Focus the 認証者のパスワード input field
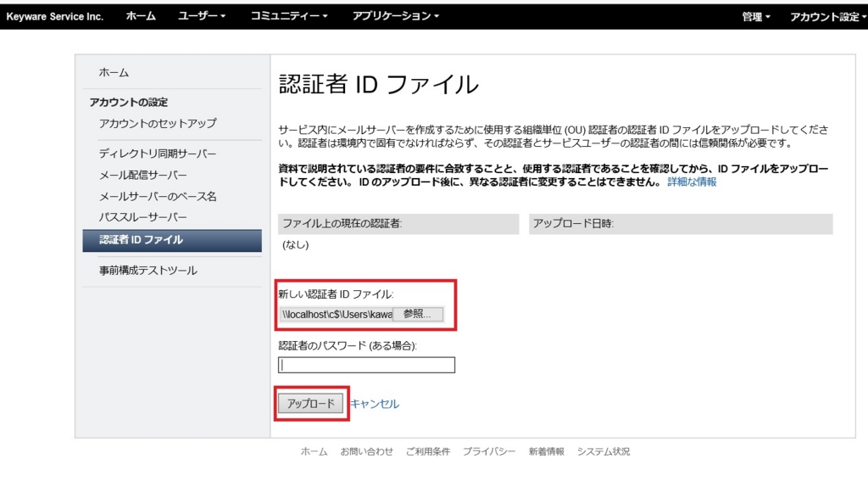Viewport: 868px width, 481px height. [x=366, y=365]
